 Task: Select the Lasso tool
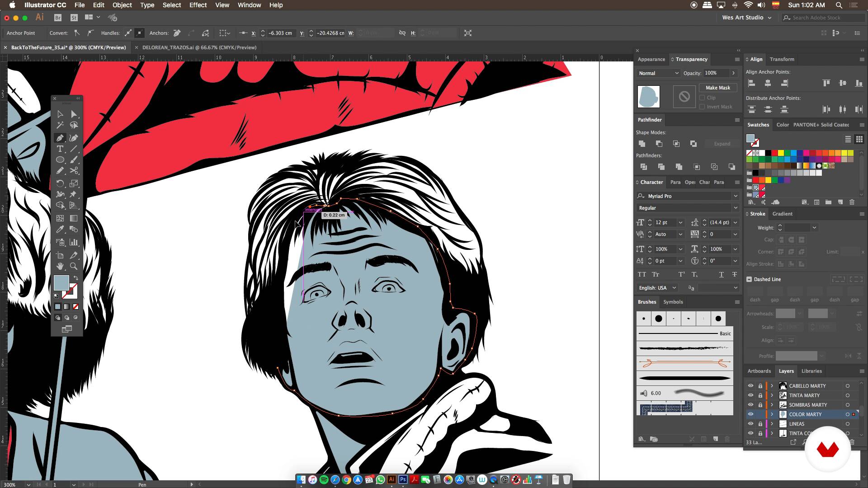[74, 125]
